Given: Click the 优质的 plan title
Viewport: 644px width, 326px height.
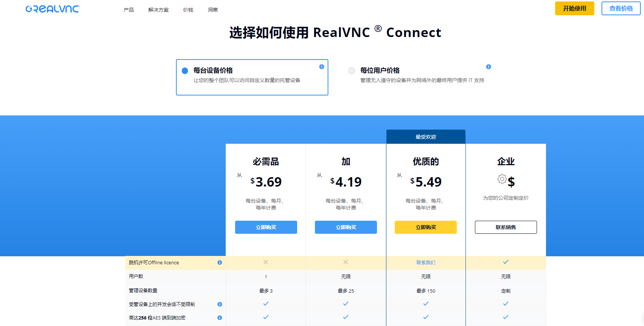Looking at the screenshot, I should [x=426, y=162].
